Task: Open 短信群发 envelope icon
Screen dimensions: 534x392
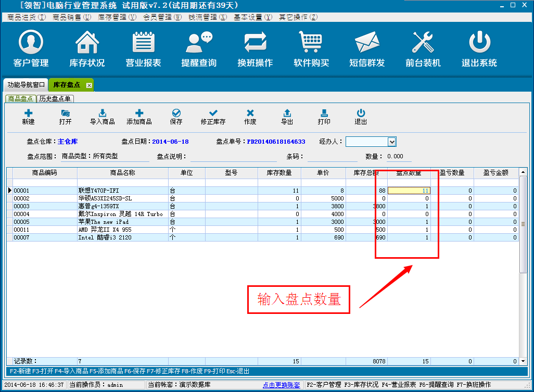Action: 367,49
